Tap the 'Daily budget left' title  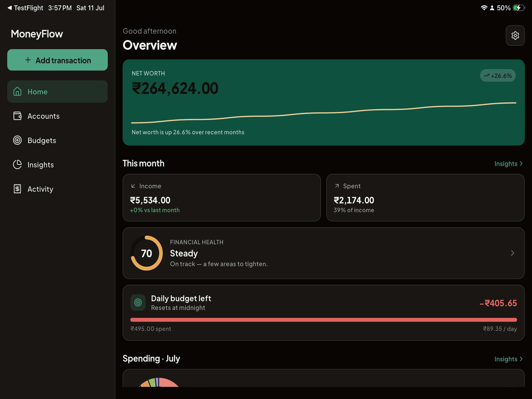point(181,298)
